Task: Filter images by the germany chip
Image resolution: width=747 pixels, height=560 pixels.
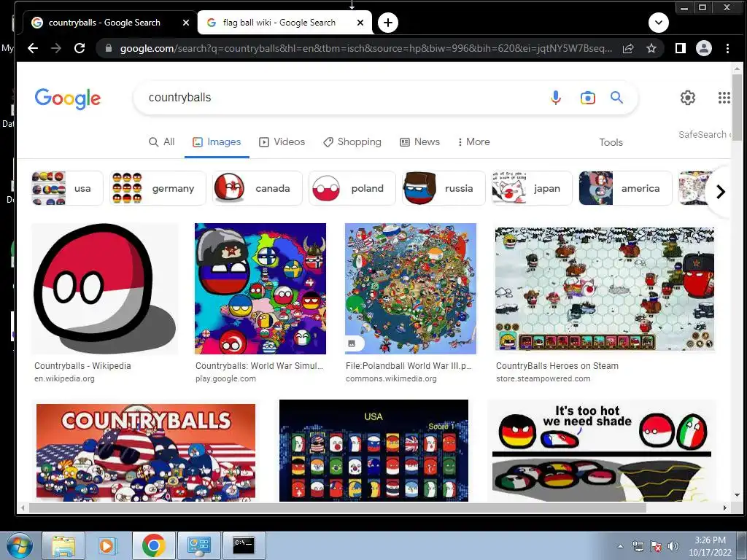Action: [158, 188]
